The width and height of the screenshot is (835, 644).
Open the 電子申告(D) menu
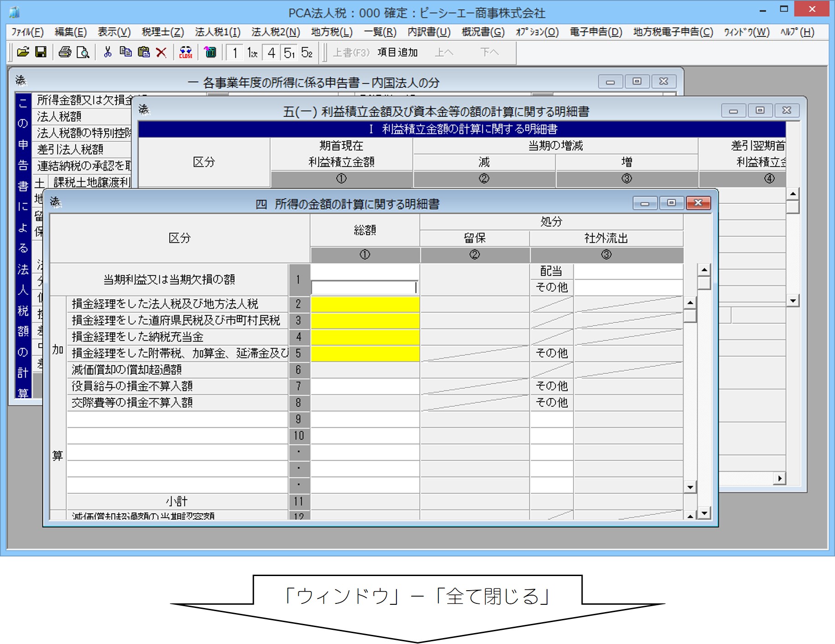595,32
